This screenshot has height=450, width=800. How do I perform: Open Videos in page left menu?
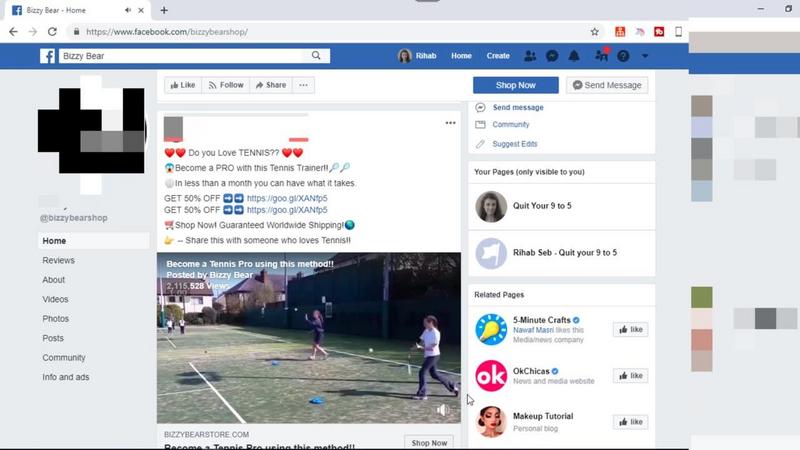pyautogui.click(x=55, y=299)
